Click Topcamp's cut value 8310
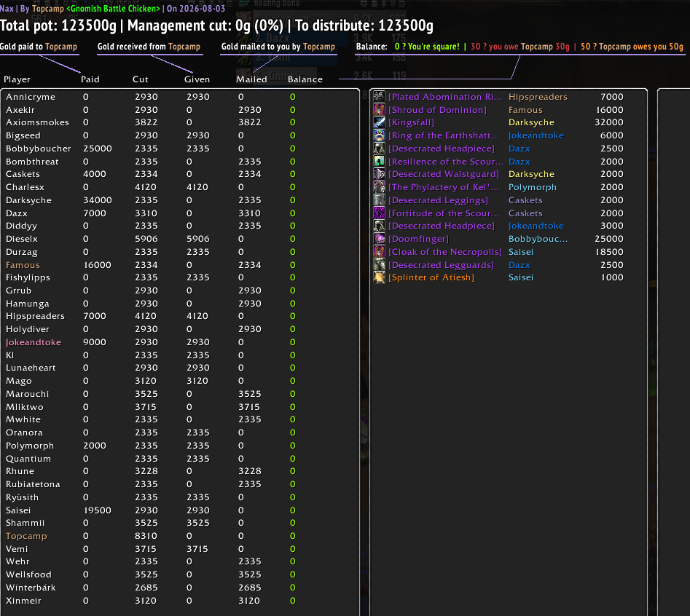The height and width of the screenshot is (616, 690). click(146, 536)
